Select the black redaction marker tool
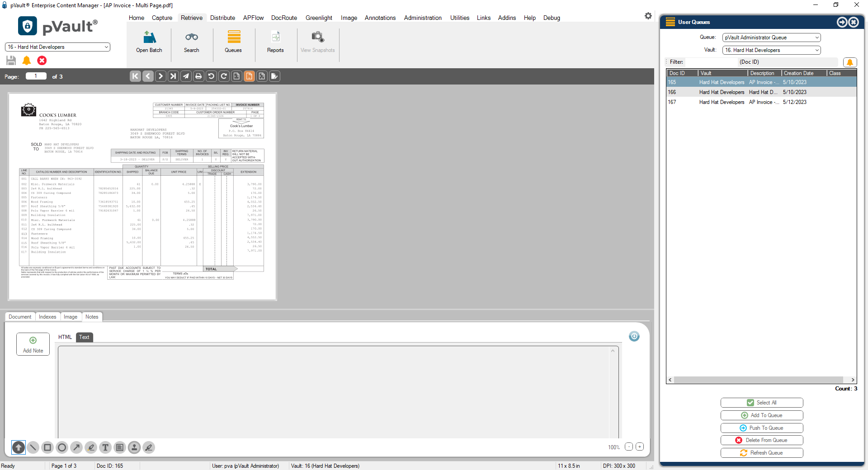The width and height of the screenshot is (868, 470). [x=149, y=447]
